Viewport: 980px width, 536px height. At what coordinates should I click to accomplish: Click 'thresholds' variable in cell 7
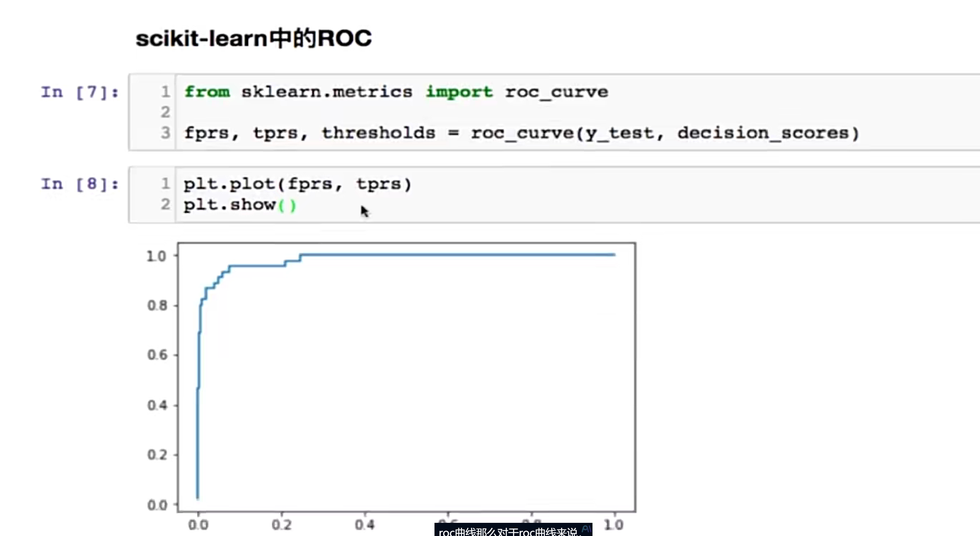pos(378,133)
